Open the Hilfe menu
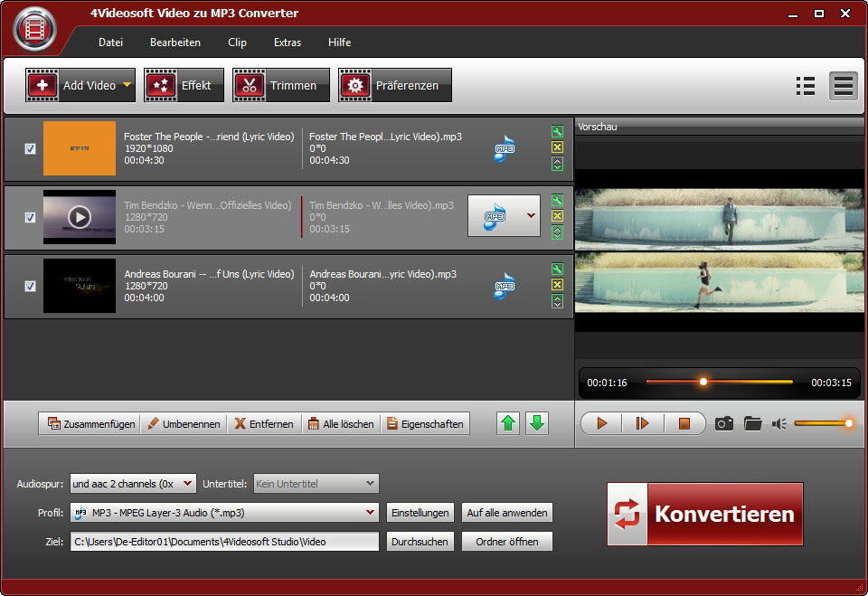 pyautogui.click(x=339, y=43)
